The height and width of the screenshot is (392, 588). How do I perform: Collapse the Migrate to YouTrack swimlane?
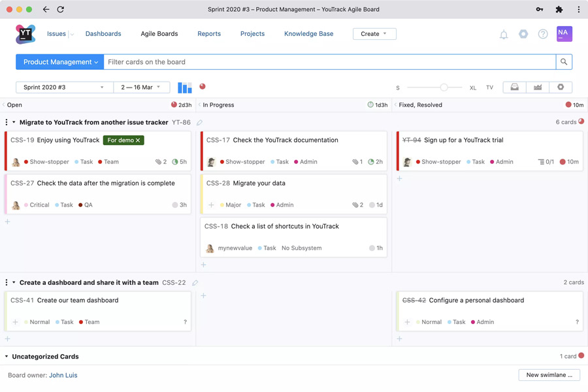click(x=14, y=122)
